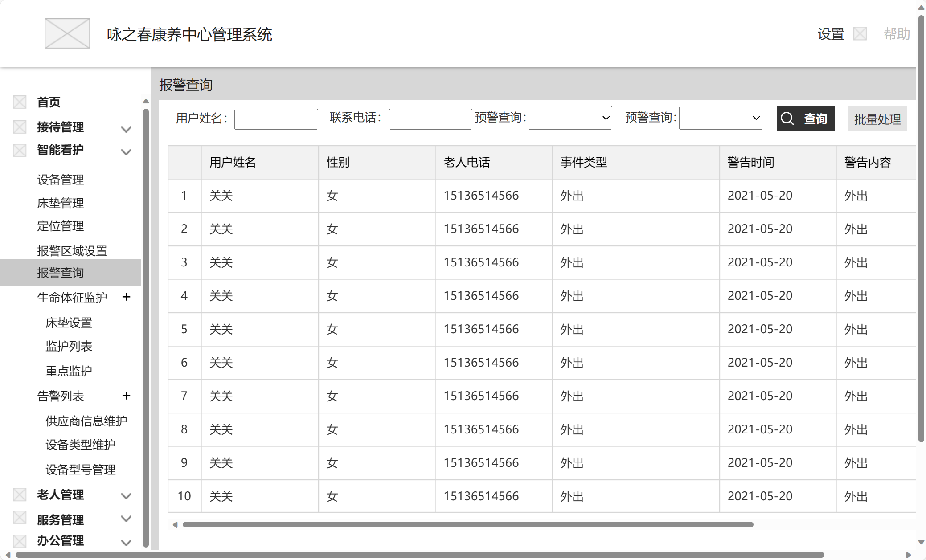
Task: Click the 老人管理 sidebar icon
Action: coord(20,495)
